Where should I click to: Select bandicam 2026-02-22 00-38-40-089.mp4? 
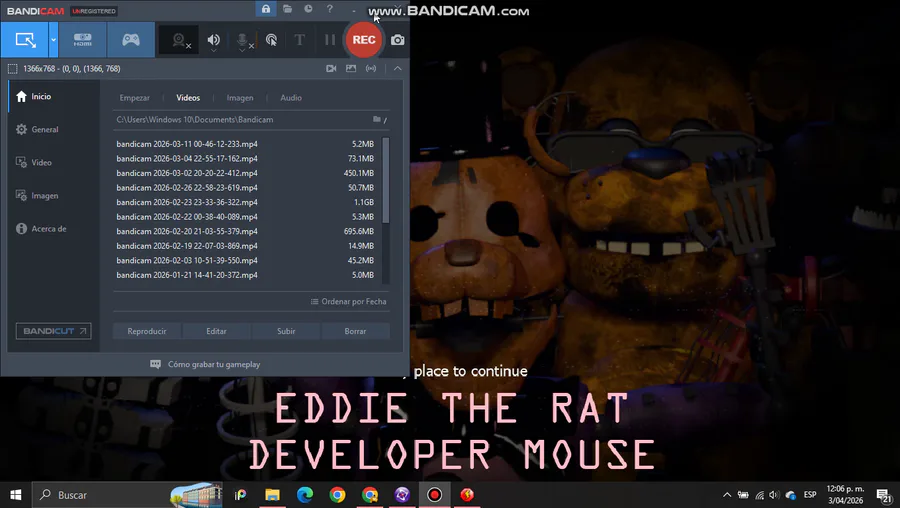point(245,217)
